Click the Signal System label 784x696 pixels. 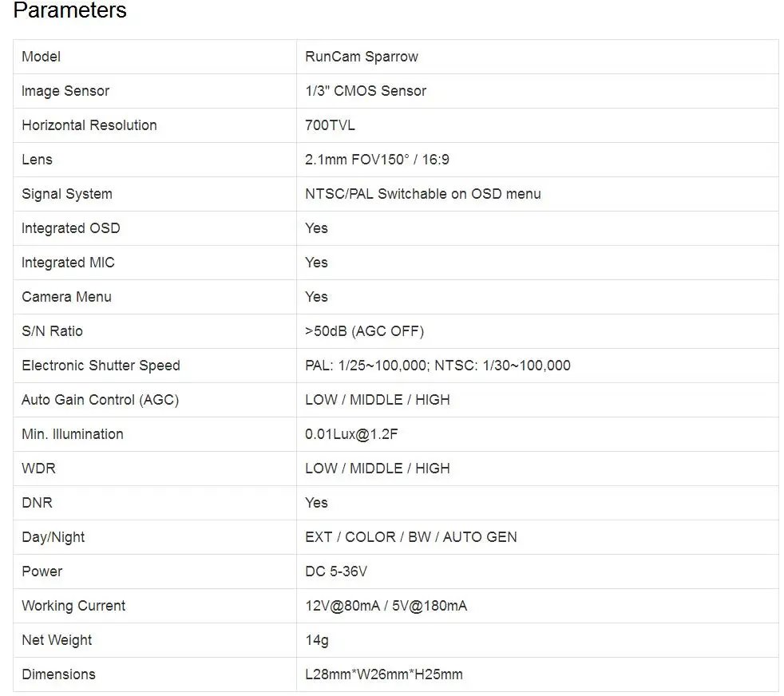(x=67, y=194)
